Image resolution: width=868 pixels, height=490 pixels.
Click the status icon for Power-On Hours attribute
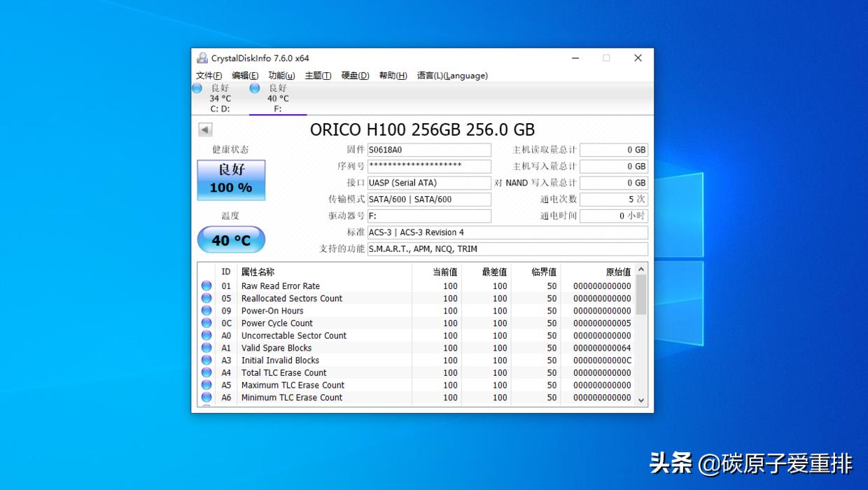tap(206, 311)
